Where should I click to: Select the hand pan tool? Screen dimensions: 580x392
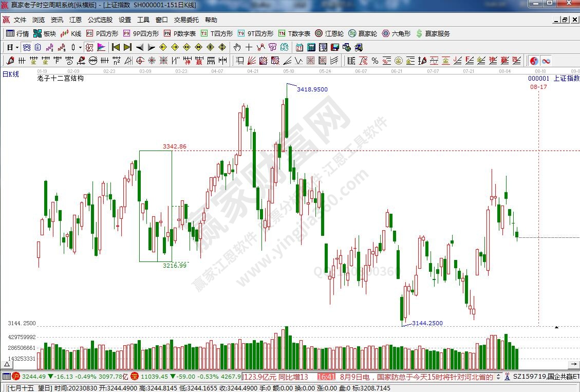pyautogui.click(x=237, y=47)
